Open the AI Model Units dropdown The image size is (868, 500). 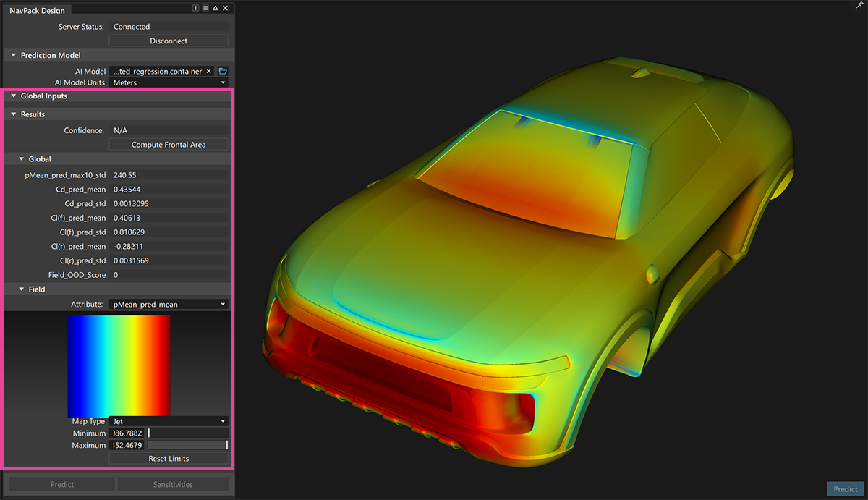(169, 82)
